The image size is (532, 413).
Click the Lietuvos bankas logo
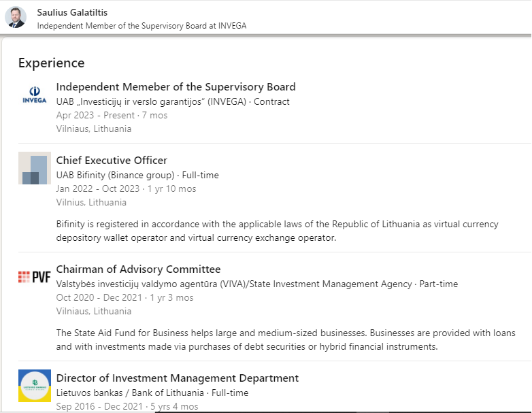pos(35,385)
